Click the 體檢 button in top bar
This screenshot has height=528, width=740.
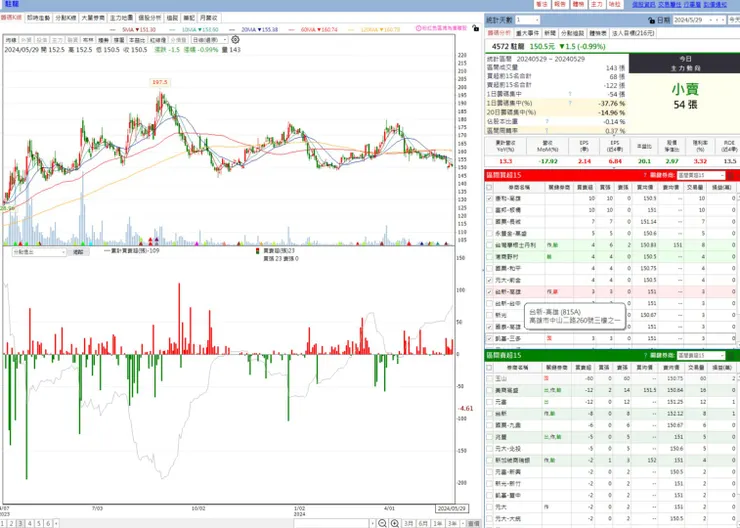coord(579,4)
